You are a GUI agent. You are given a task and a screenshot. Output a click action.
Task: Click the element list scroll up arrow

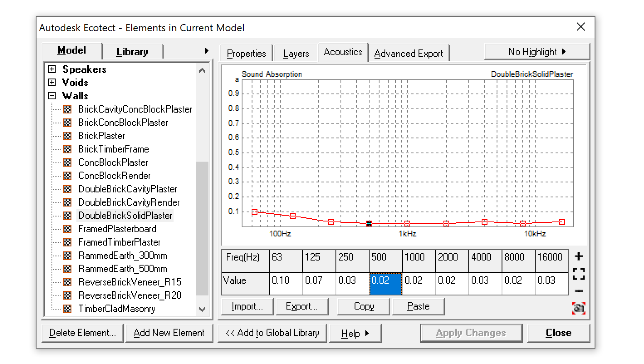202,70
